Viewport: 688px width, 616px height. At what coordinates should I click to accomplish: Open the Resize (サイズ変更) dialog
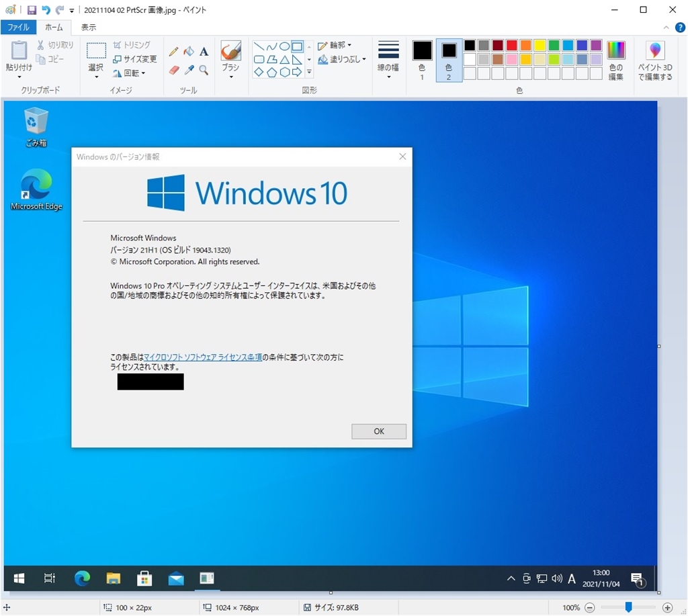click(x=134, y=59)
